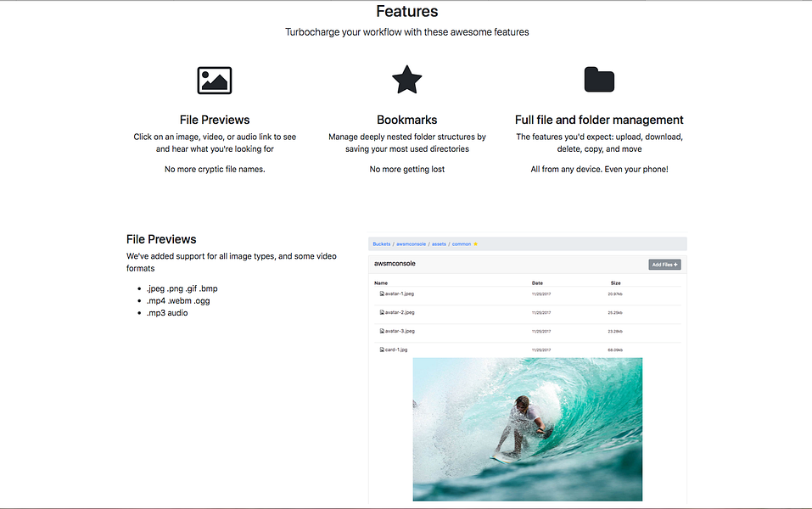Click the Bookmarks feature heading
The width and height of the screenshot is (812, 509).
click(407, 120)
